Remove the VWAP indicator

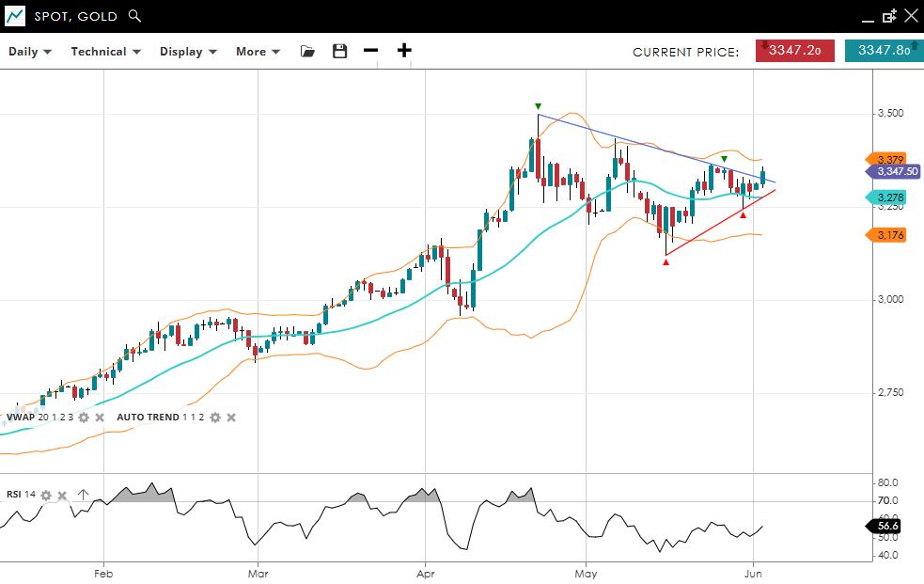pyautogui.click(x=100, y=418)
